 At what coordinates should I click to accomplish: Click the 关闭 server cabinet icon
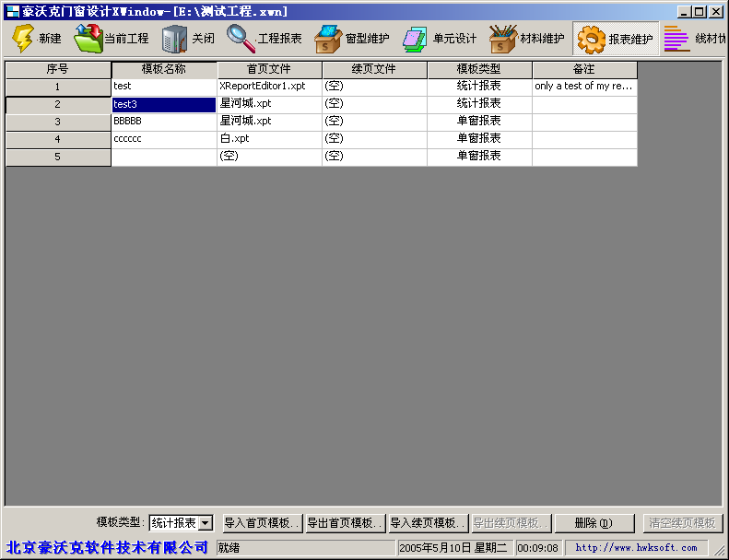point(174,39)
